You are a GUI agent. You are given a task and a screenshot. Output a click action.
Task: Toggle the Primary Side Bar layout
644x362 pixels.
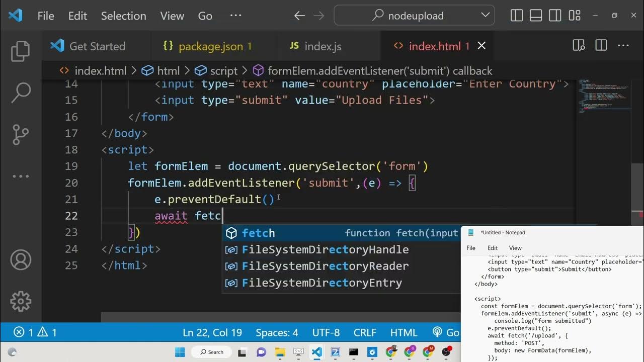[x=517, y=16]
